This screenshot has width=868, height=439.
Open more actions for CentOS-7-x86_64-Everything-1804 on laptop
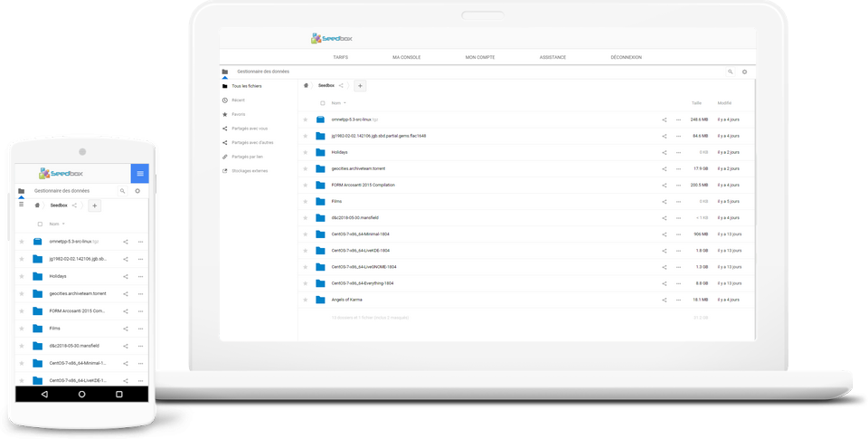678,283
